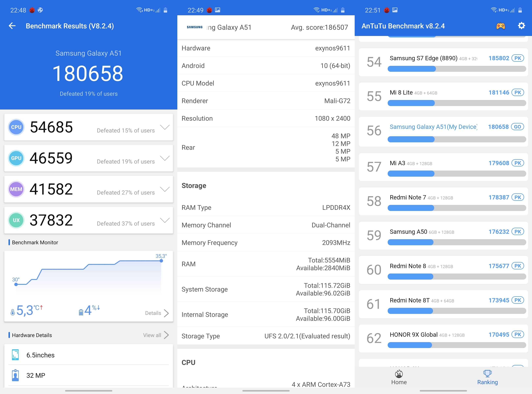Tap score bar of Samsung S7 Edge (8890)

pyautogui.click(x=457, y=69)
